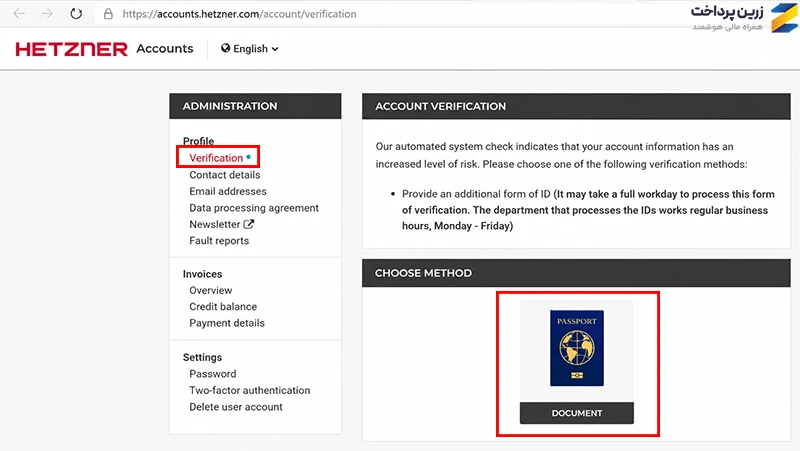Select the passport document image
This screenshot has width=800, height=451.
[577, 348]
